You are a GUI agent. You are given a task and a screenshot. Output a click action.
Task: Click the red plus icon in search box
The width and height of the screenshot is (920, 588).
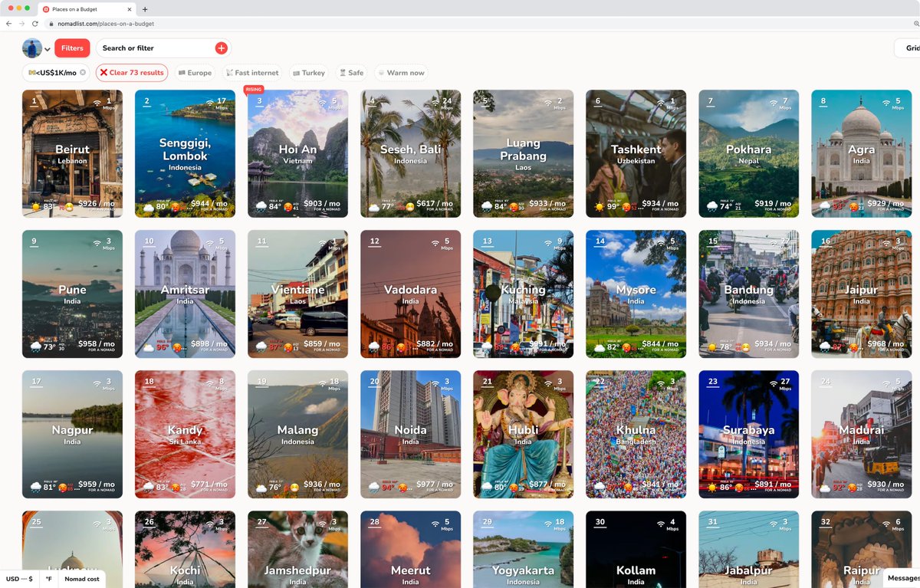click(221, 48)
